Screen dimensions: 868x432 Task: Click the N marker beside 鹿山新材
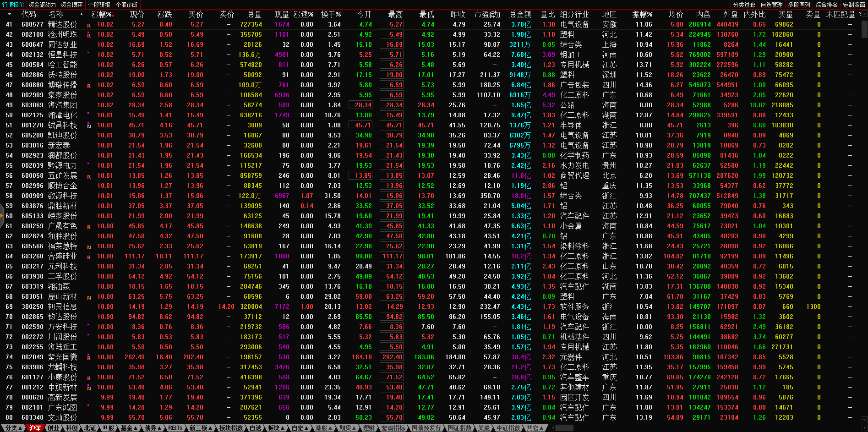89,298
